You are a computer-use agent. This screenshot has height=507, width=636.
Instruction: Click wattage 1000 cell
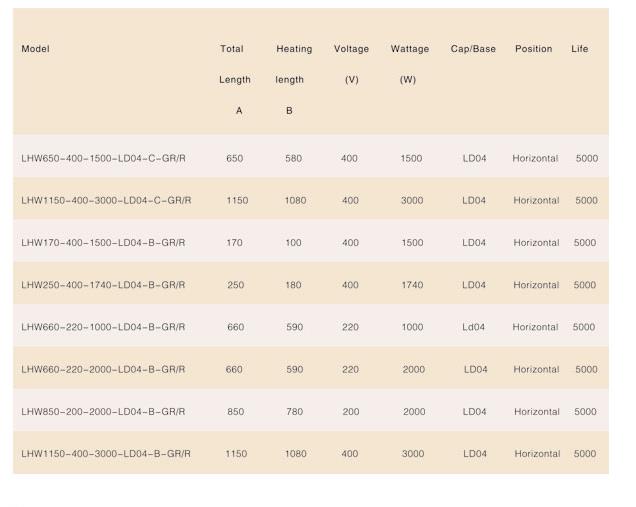coord(412,327)
